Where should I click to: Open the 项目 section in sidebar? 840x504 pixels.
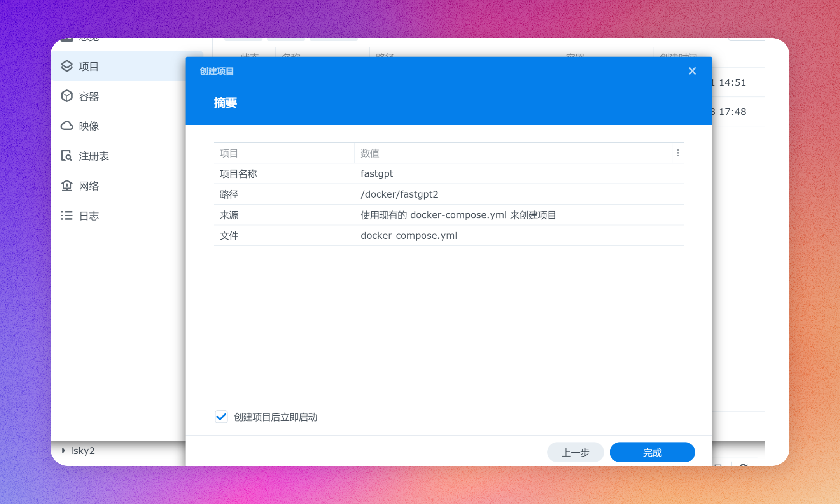(127, 66)
